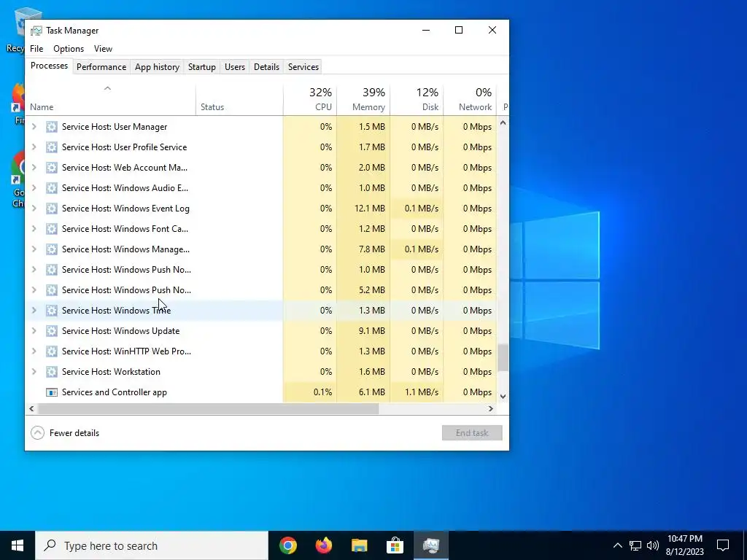Launch Firefox from the taskbar
Image resolution: width=747 pixels, height=560 pixels.
click(x=323, y=545)
